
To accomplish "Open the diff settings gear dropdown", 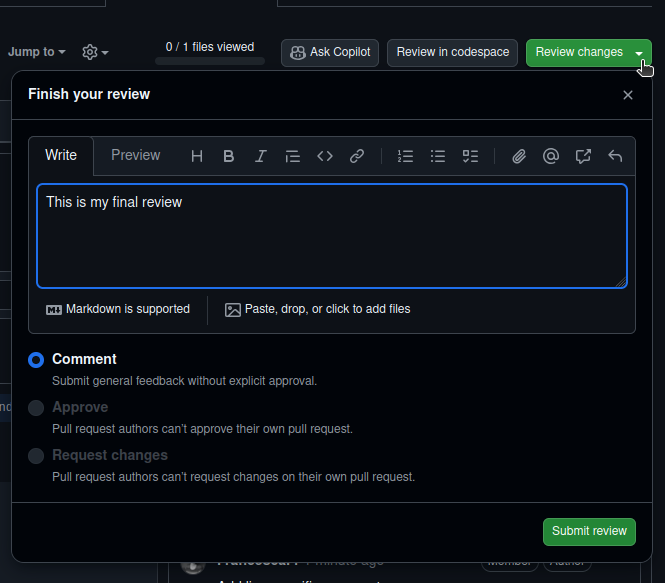I will point(95,52).
